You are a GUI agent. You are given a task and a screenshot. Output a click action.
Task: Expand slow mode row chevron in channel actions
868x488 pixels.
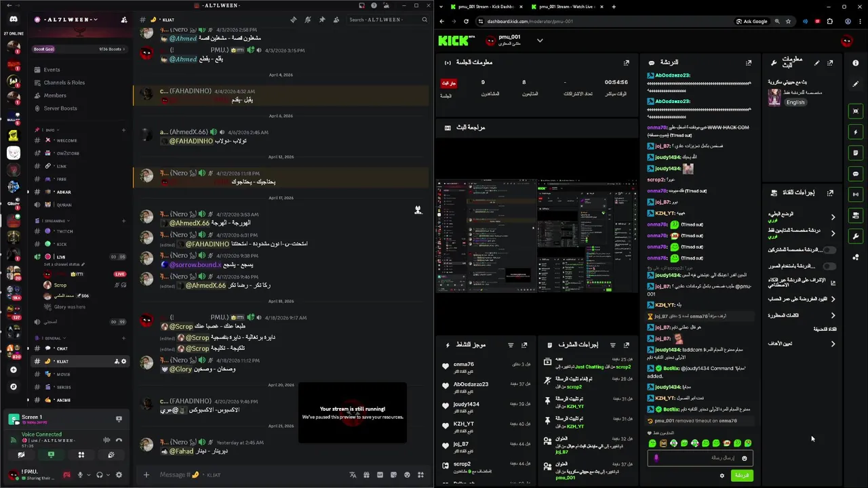[x=833, y=217]
